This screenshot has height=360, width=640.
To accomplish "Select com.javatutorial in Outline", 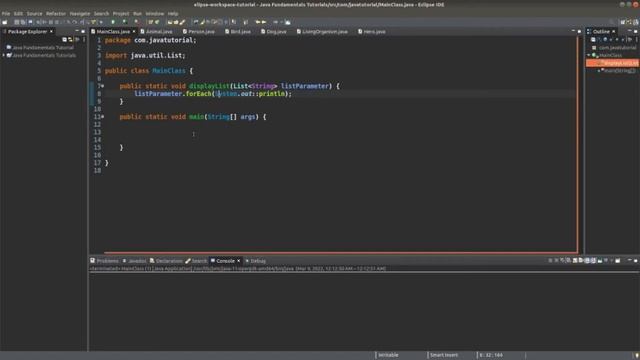I will point(614,47).
